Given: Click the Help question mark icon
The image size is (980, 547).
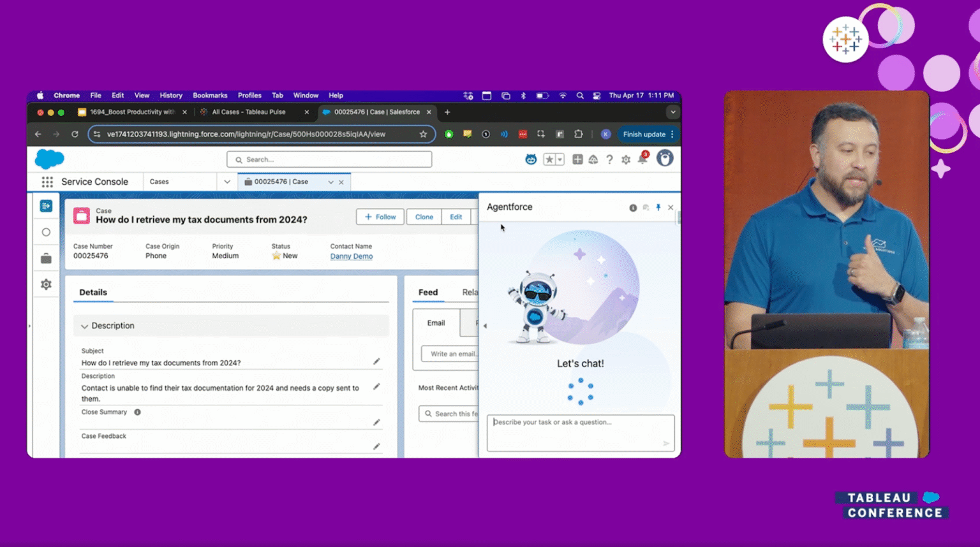Looking at the screenshot, I should pos(608,159).
